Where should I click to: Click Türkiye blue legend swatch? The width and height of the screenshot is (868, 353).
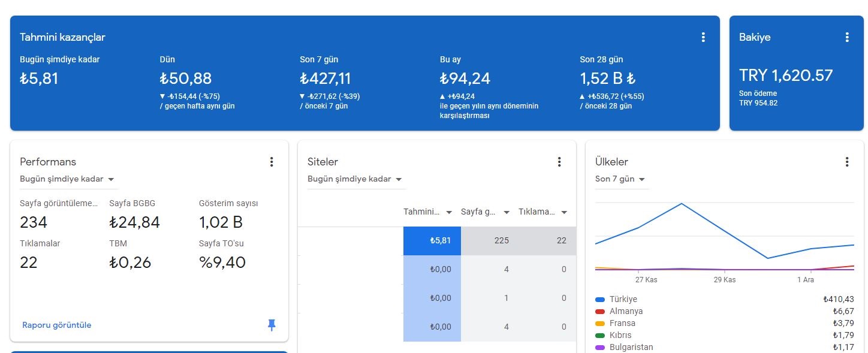600,299
